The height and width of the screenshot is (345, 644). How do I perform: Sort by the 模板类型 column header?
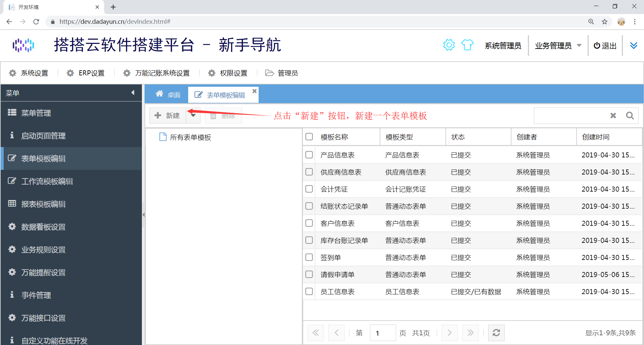(413, 137)
